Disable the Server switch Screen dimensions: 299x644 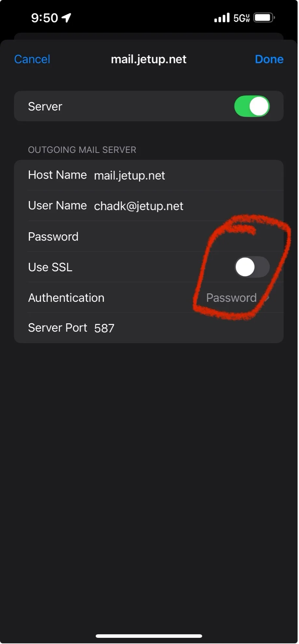tap(251, 106)
